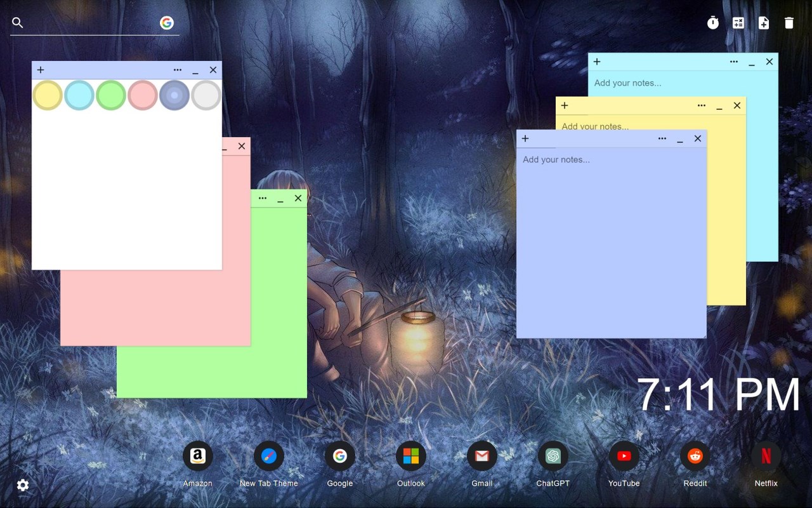Screen dimensions: 812x508
Task: Click the trash can icon
Action: (789, 23)
